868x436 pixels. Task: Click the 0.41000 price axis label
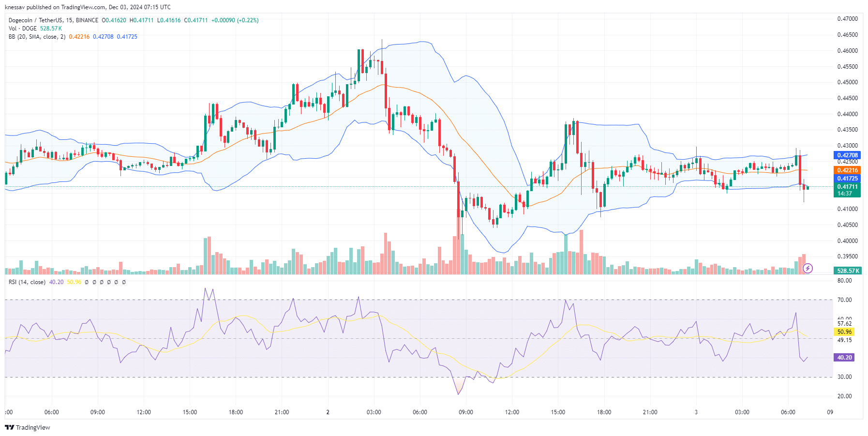847,209
